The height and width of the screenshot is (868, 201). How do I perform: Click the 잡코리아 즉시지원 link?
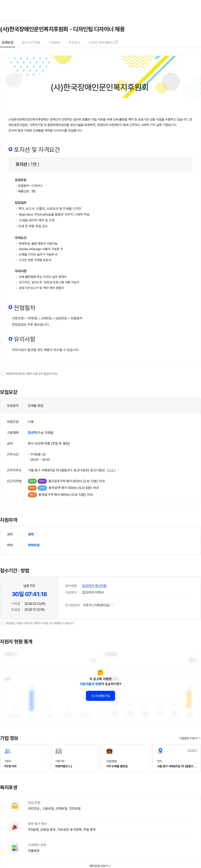pyautogui.click(x=94, y=586)
